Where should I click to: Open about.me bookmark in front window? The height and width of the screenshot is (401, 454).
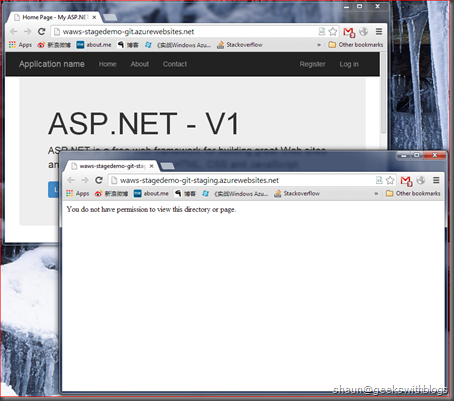pyautogui.click(x=151, y=193)
